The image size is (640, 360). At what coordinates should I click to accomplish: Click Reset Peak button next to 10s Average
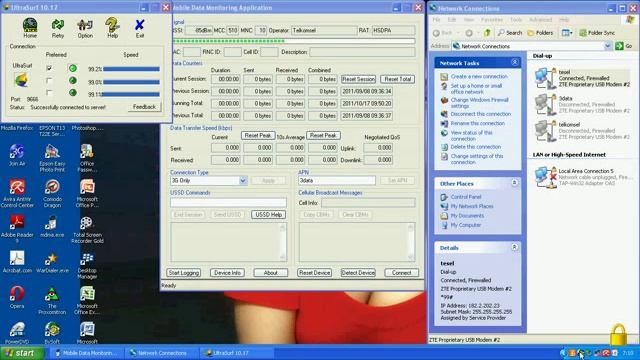pyautogui.click(x=323, y=136)
